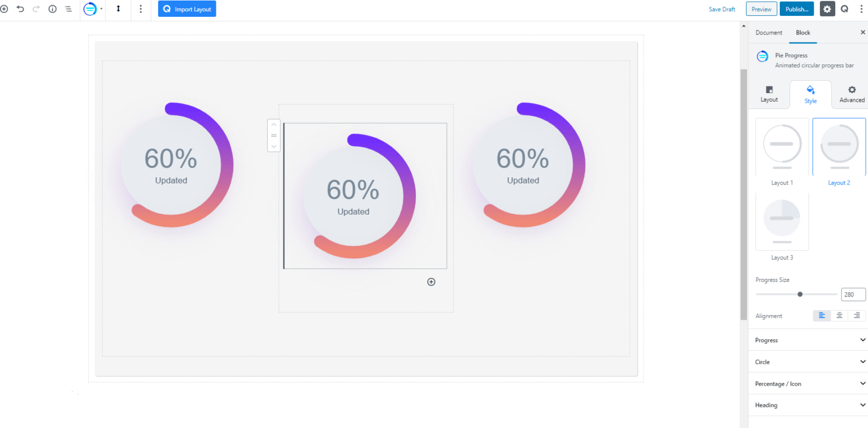Click the add block plus below selected progress
This screenshot has width=868, height=428.
coord(431,282)
